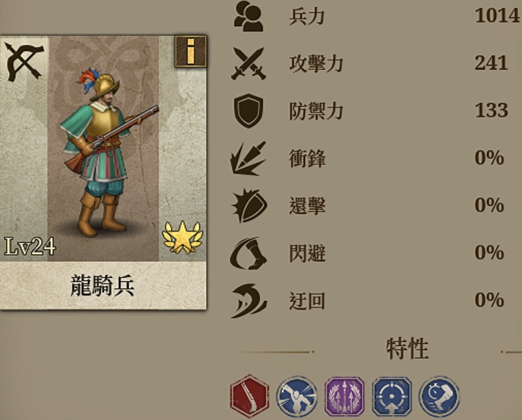The height and width of the screenshot is (420, 522).
Task: Click the charge 衝鋒 icon
Action: click(248, 158)
